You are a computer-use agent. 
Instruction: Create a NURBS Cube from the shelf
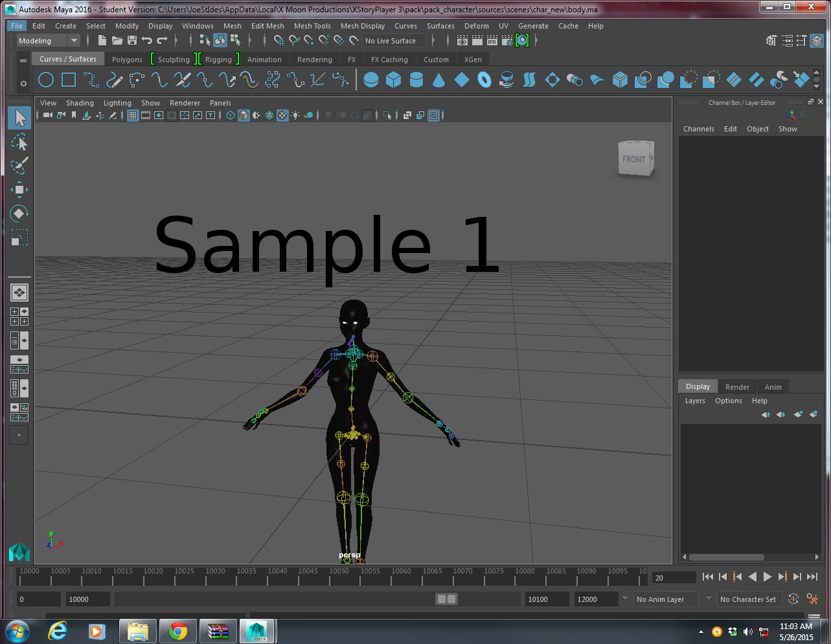[x=393, y=80]
